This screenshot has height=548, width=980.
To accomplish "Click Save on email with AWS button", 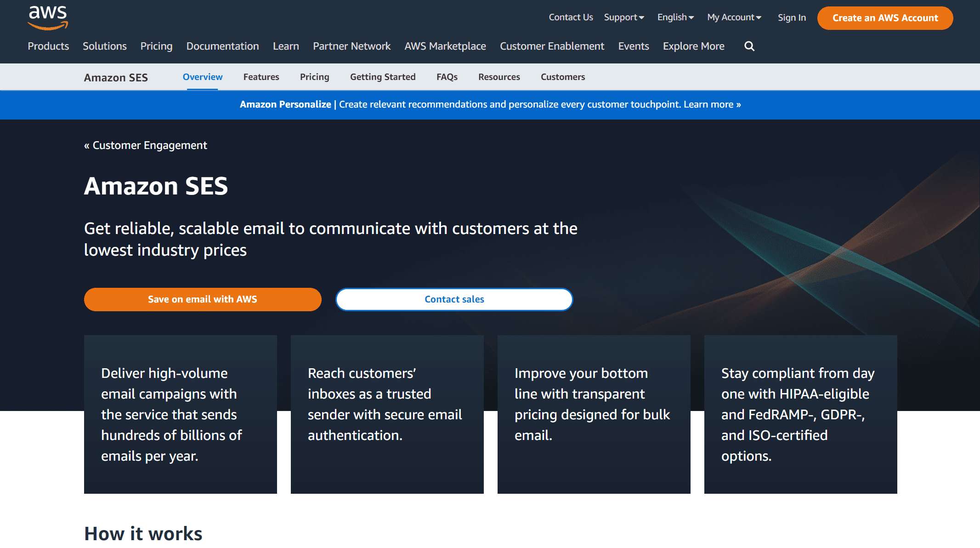I will tap(203, 299).
